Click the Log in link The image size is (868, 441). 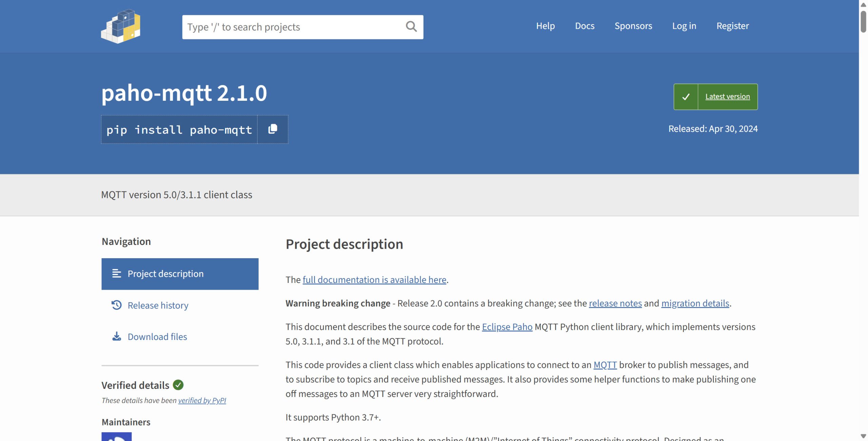click(x=684, y=26)
